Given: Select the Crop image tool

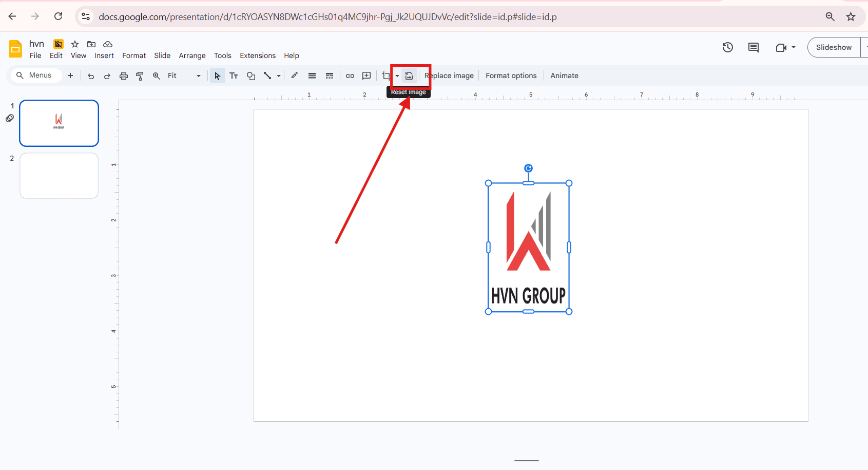Looking at the screenshot, I should click(386, 76).
